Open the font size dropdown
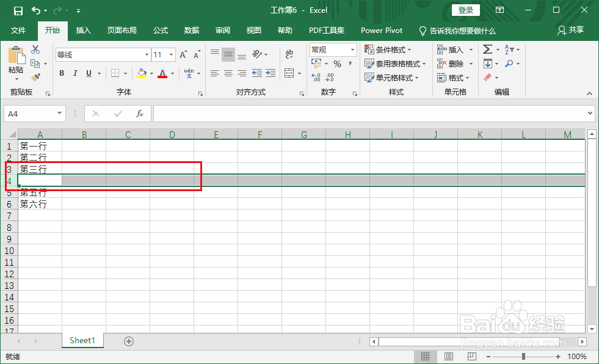This screenshot has width=599, height=364. pos(171,54)
